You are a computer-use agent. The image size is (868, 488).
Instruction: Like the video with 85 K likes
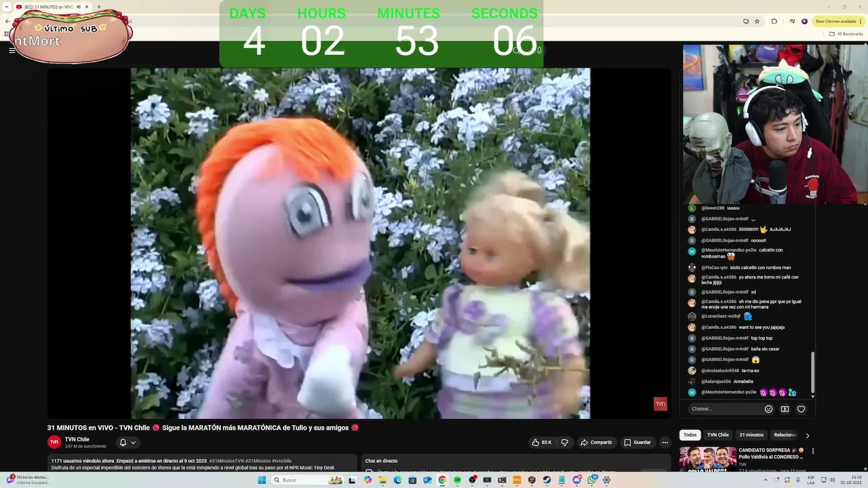coord(542,443)
